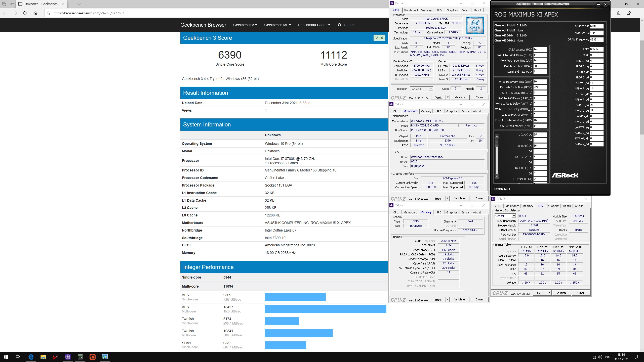Open File Explorer from the taskbar
This screenshot has height=362, width=644.
(x=43, y=357)
